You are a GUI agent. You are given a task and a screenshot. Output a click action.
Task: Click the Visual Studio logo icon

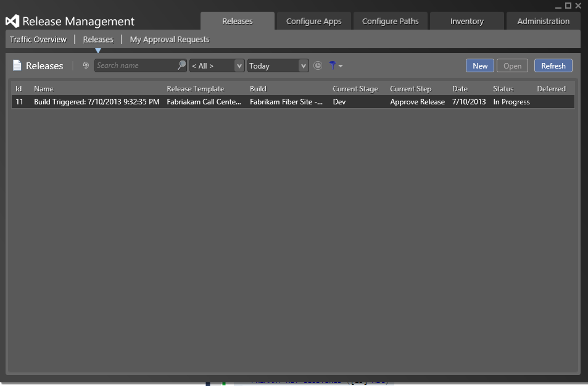pos(12,21)
